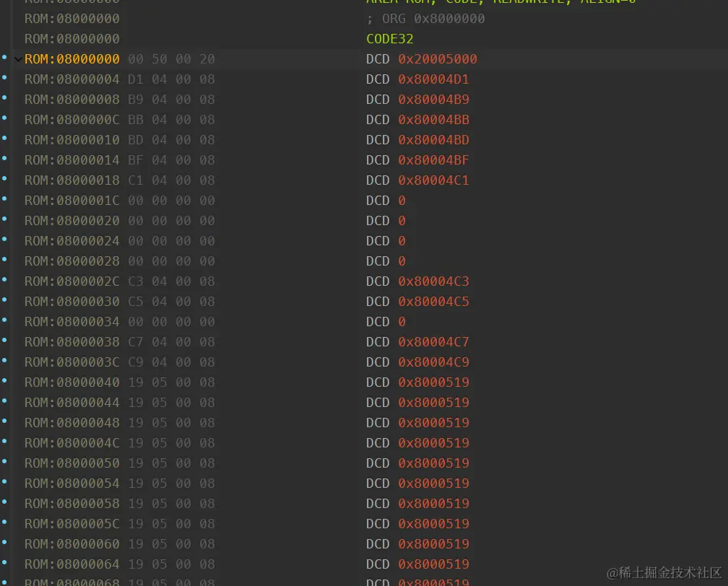Click address ROM:08000024

[72, 241]
